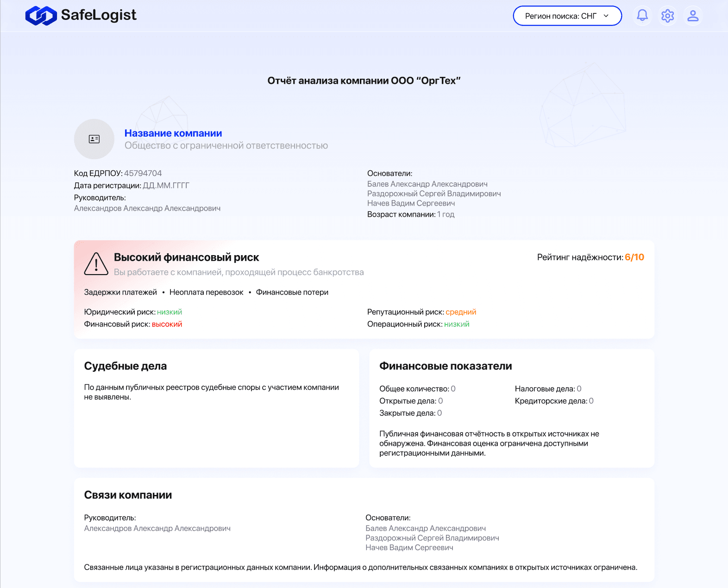The image size is (728, 588).
Task: Click the Судебные дела section heading
Action: 126,366
